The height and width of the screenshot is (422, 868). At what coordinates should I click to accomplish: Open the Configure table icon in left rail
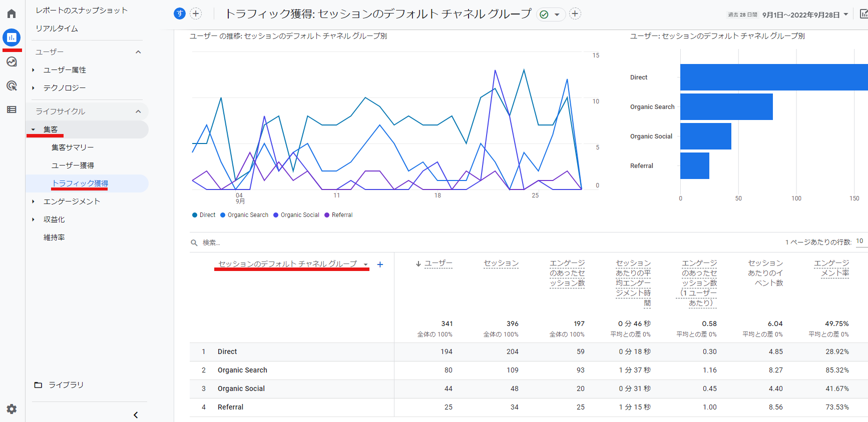(x=12, y=109)
